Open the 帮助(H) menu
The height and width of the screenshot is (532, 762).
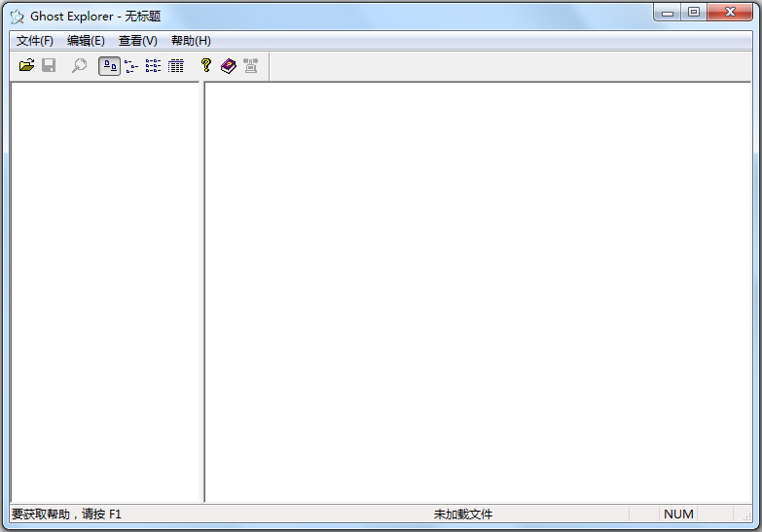[191, 41]
